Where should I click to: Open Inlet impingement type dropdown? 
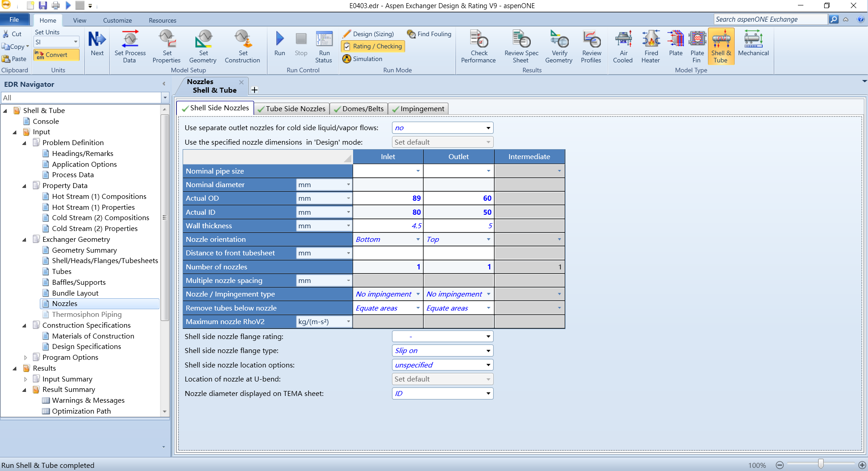(x=418, y=294)
